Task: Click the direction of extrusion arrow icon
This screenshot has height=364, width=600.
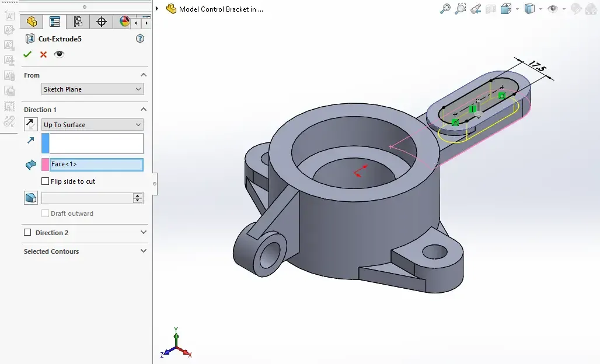Action: coord(30,141)
